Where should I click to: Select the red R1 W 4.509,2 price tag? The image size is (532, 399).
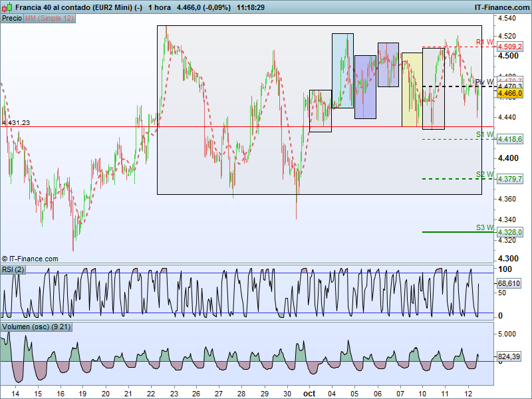click(509, 47)
